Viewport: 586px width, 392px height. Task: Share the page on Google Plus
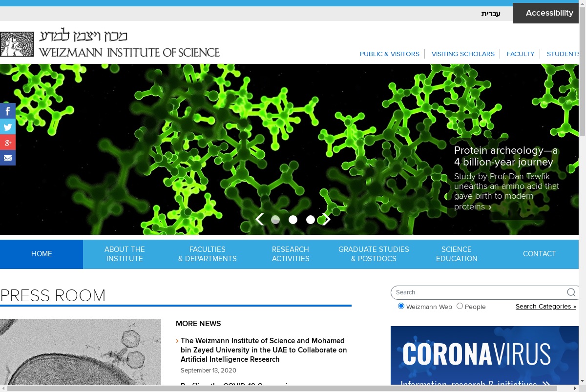pyautogui.click(x=8, y=143)
